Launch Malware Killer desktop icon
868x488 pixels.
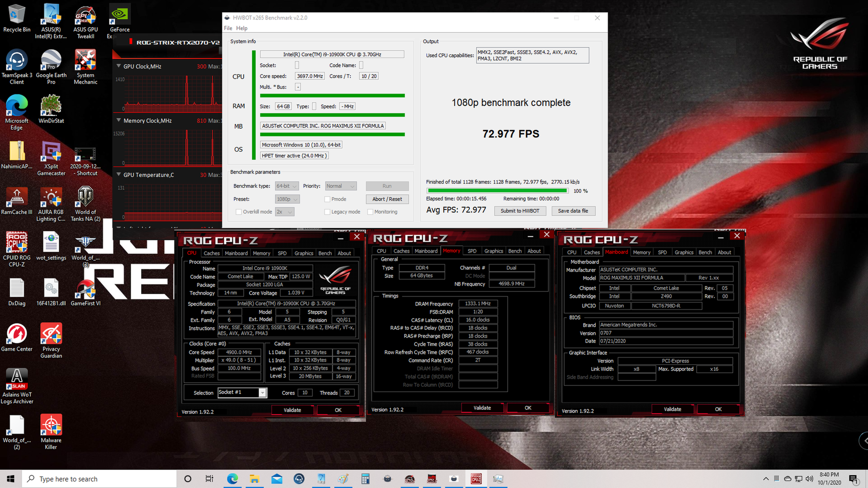click(51, 432)
